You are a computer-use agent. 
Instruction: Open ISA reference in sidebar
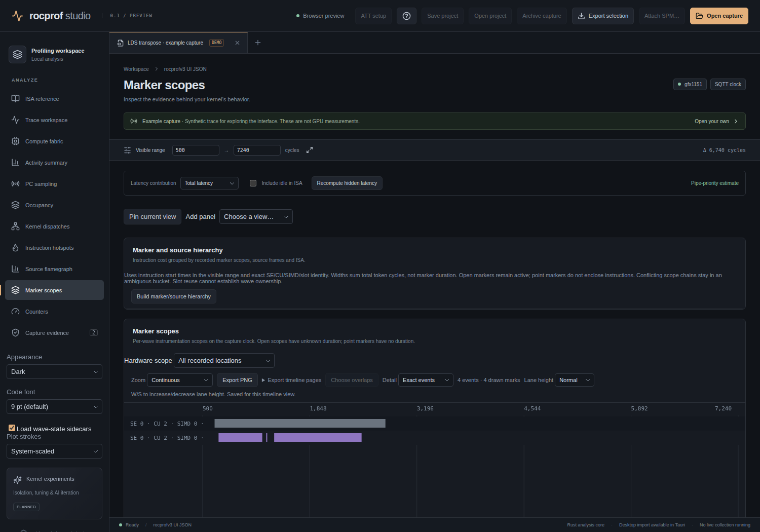pos(54,99)
